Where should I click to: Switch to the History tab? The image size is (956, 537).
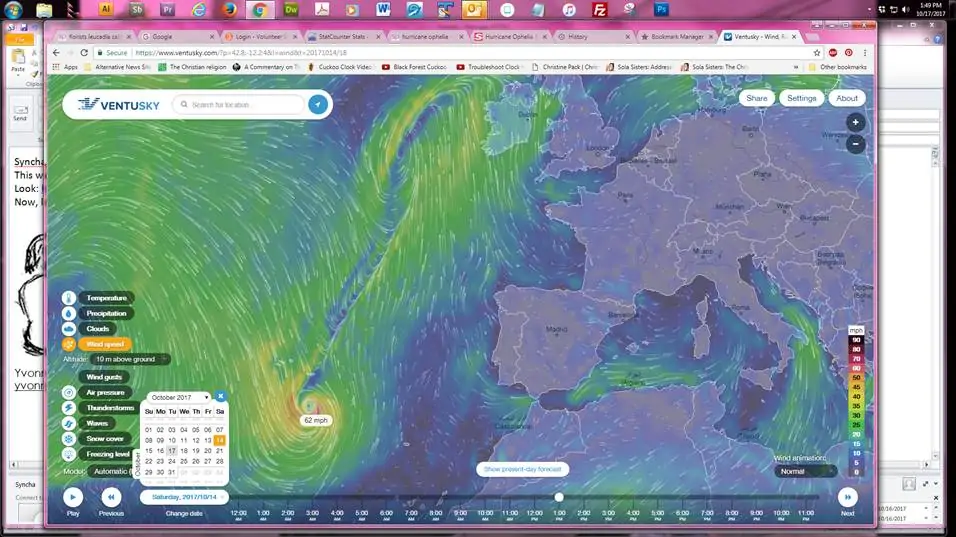click(x=593, y=37)
